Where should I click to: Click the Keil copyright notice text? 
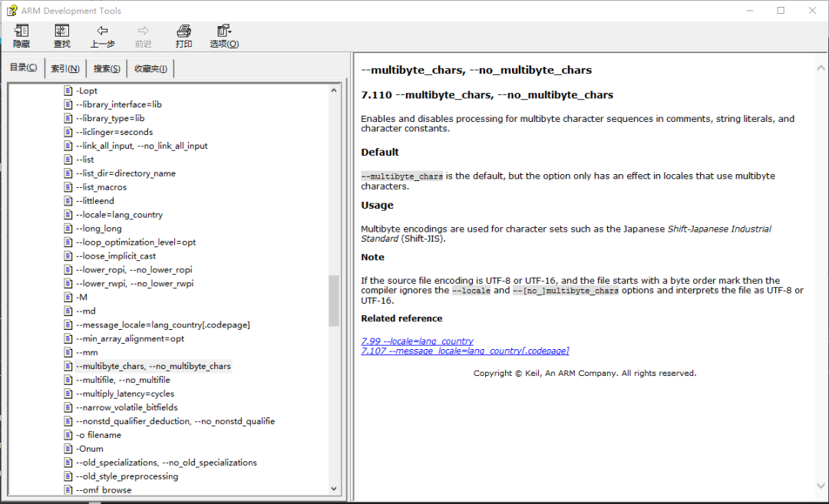[x=585, y=373]
